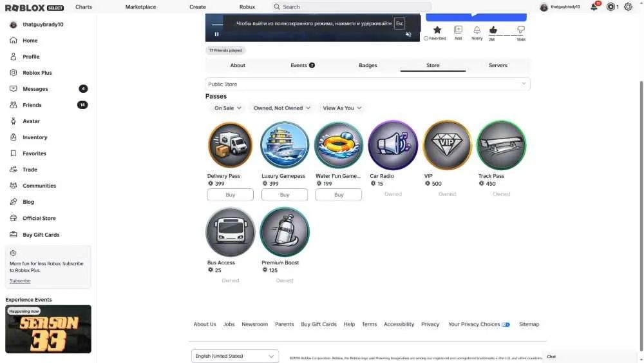Image resolution: width=644 pixels, height=363 pixels.
Task: Open the Track Pass thumbnail
Action: pyautogui.click(x=502, y=145)
